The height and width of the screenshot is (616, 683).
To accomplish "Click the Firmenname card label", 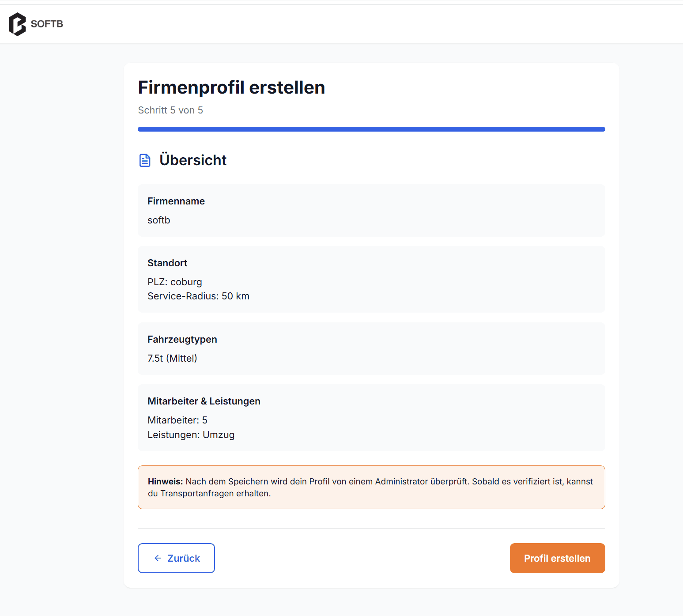I will (x=176, y=201).
